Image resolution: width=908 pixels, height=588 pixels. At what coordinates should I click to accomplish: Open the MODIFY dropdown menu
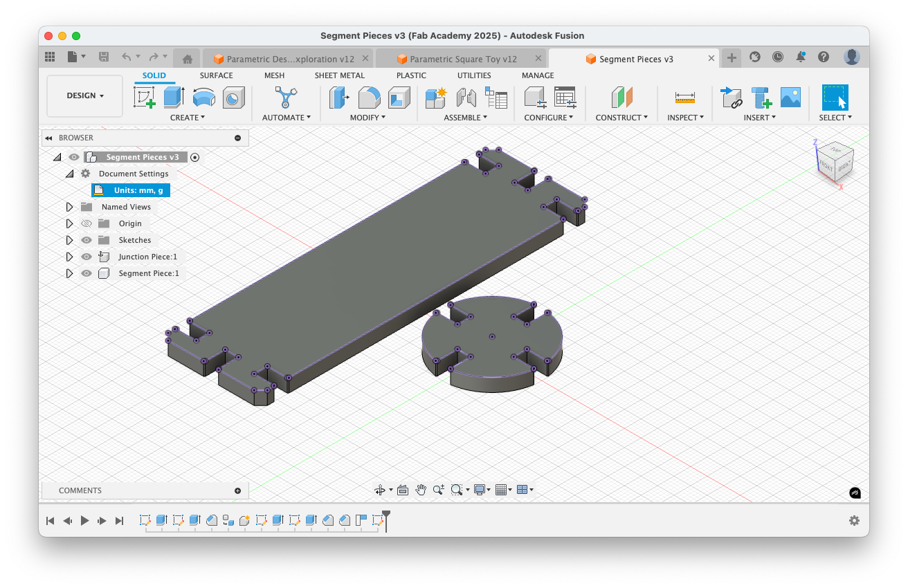coord(367,118)
